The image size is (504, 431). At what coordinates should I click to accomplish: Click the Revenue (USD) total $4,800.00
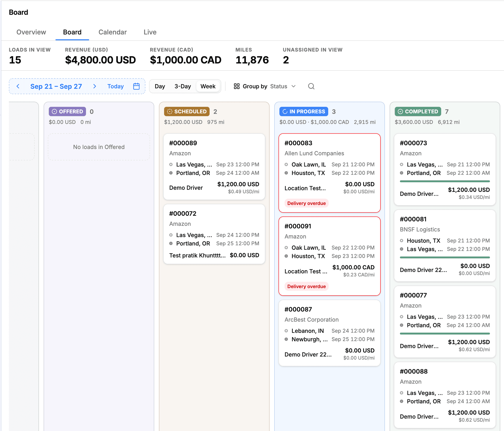[x=100, y=60]
